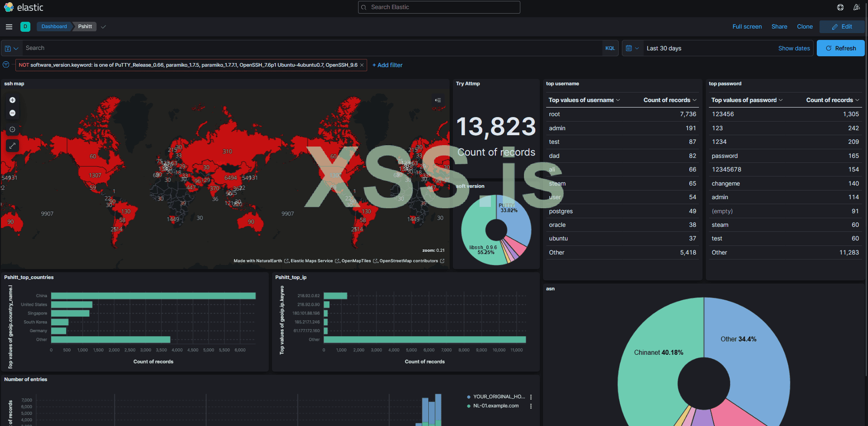
Task: Go to the Dashboard breadcrumb
Action: pos(54,27)
